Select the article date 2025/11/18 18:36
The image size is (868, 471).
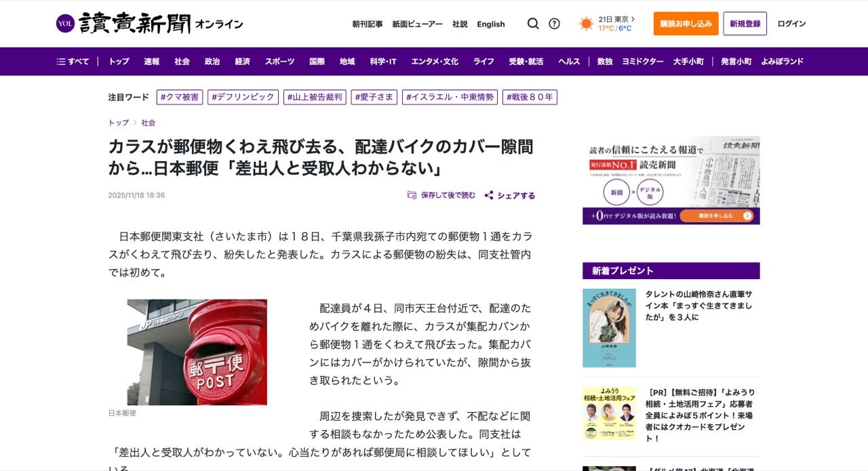[136, 195]
